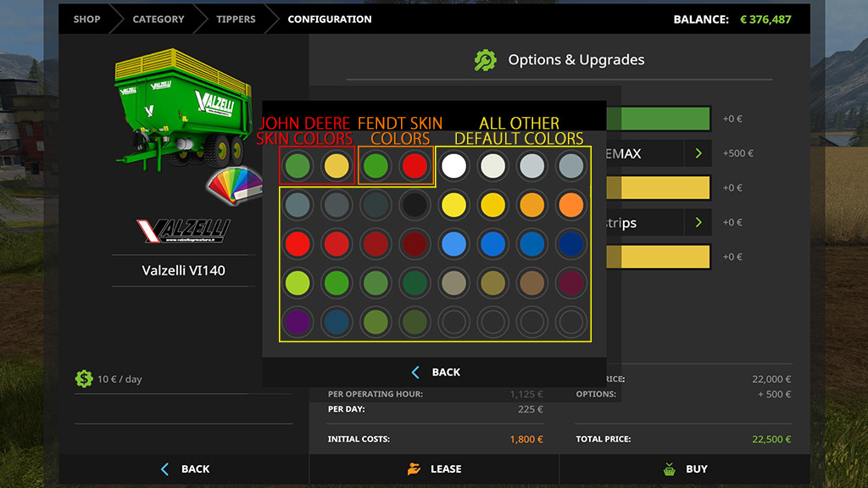Click the Valzelli brand logo
This screenshot has width=868, height=488.
tap(182, 230)
